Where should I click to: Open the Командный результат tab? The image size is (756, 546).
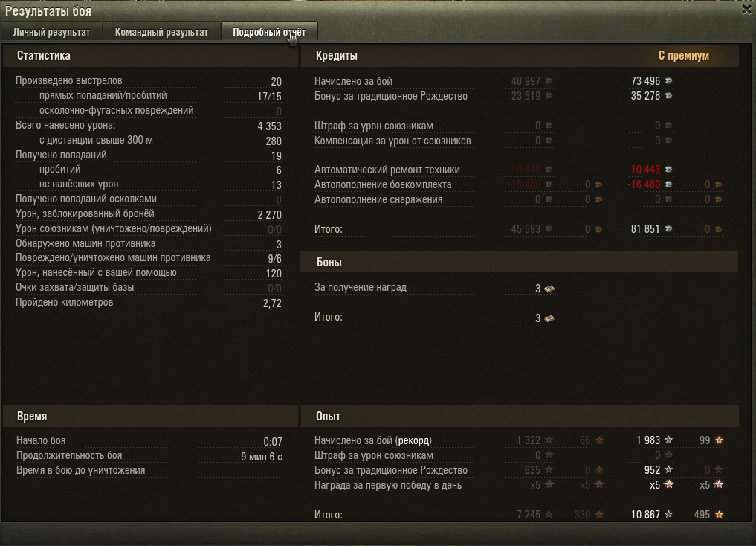161,32
